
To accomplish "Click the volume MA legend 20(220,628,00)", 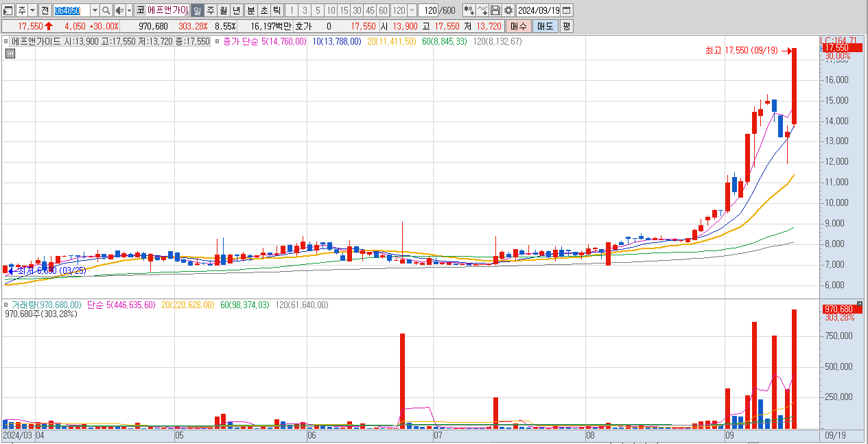I will click(189, 305).
